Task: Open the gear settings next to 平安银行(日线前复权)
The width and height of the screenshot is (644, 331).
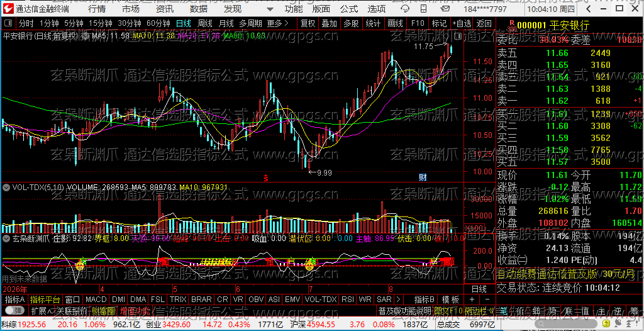Action: click(85, 36)
